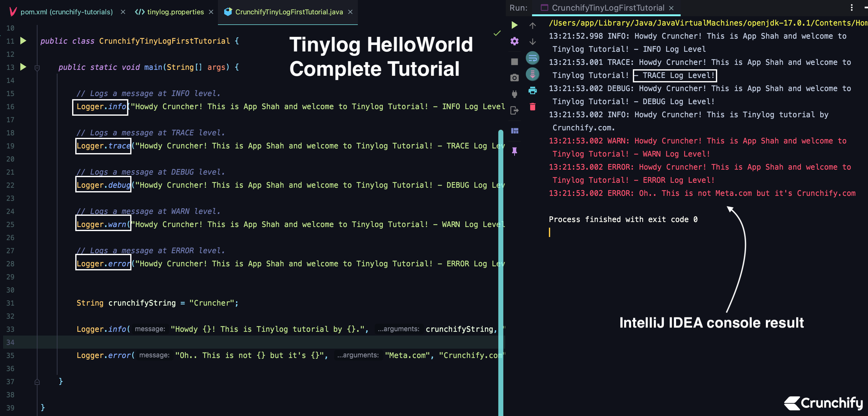Toggle scroll to end of console
The image size is (868, 416).
(532, 74)
